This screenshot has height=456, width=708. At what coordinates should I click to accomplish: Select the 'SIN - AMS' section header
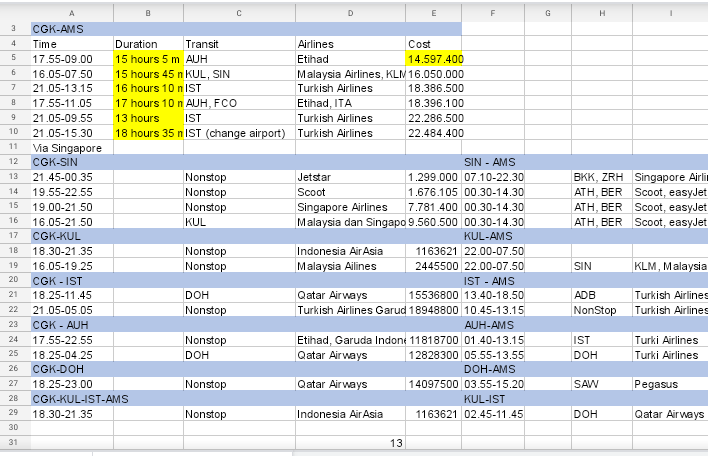pos(493,162)
